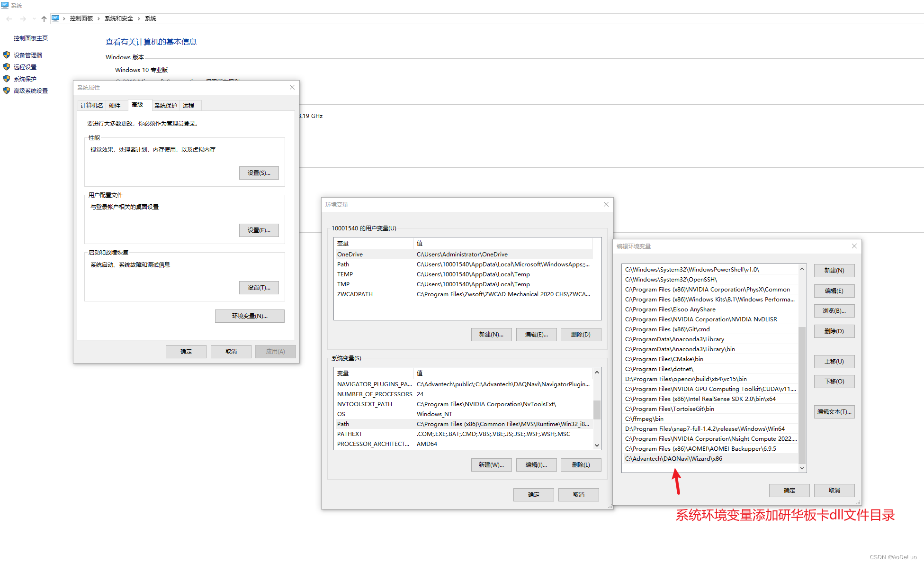Close the System Properties dialog
924x564 pixels.
292,87
